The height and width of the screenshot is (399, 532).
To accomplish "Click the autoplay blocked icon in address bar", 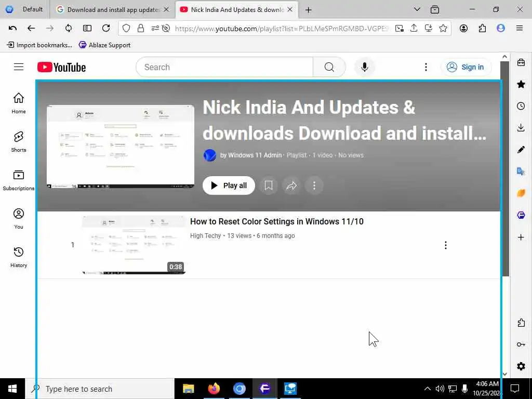I will point(166,29).
